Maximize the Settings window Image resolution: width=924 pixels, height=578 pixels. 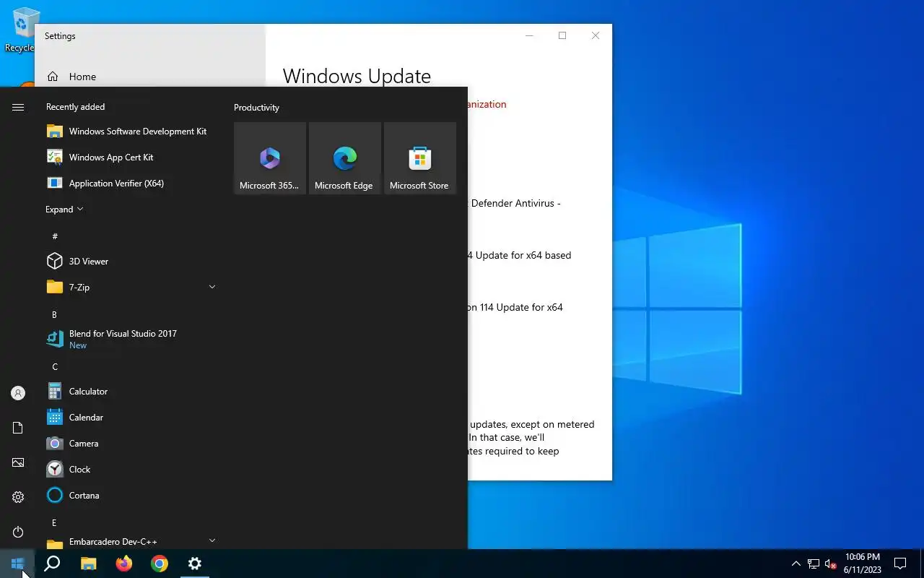click(562, 35)
